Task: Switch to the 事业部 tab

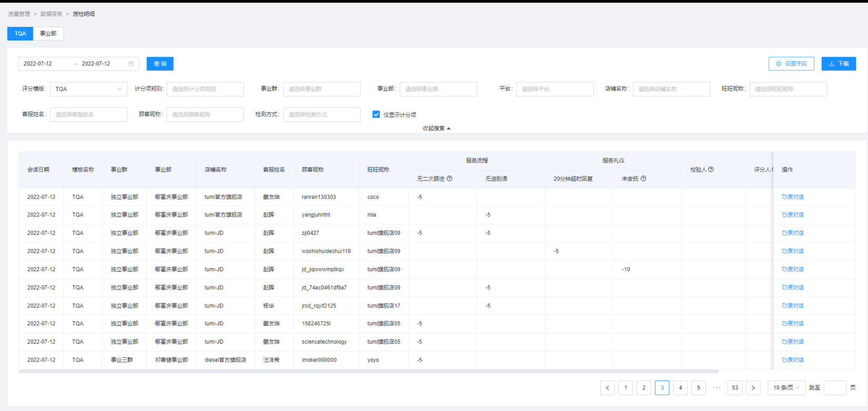Action: pos(48,34)
